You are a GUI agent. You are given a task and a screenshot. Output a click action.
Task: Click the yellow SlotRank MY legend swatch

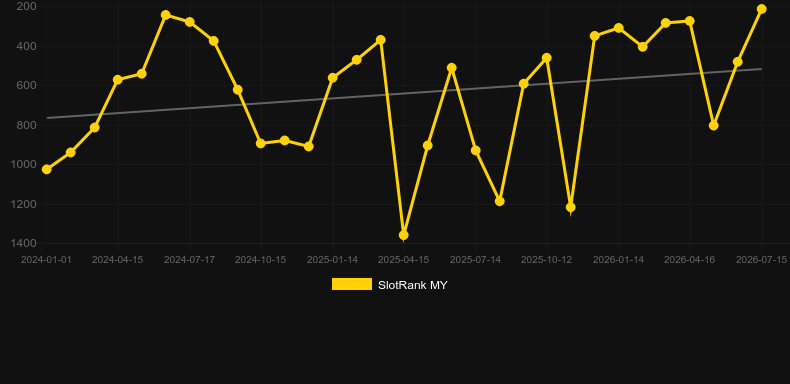(352, 284)
